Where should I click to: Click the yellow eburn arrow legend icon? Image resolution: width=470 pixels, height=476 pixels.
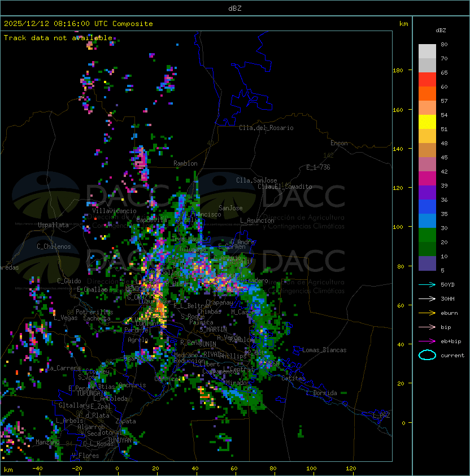427,313
